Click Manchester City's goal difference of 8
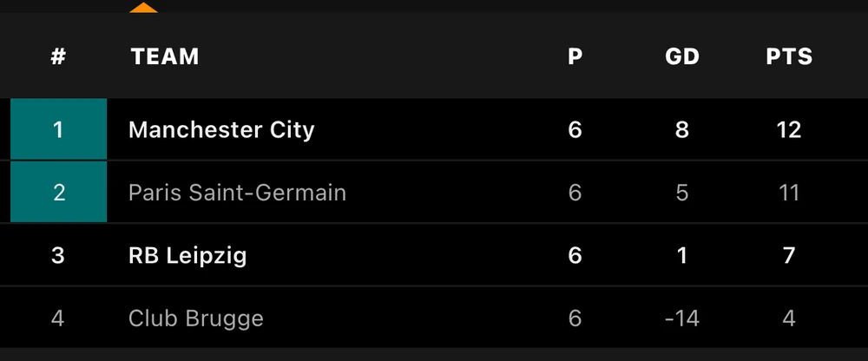The image size is (868, 361). (682, 130)
